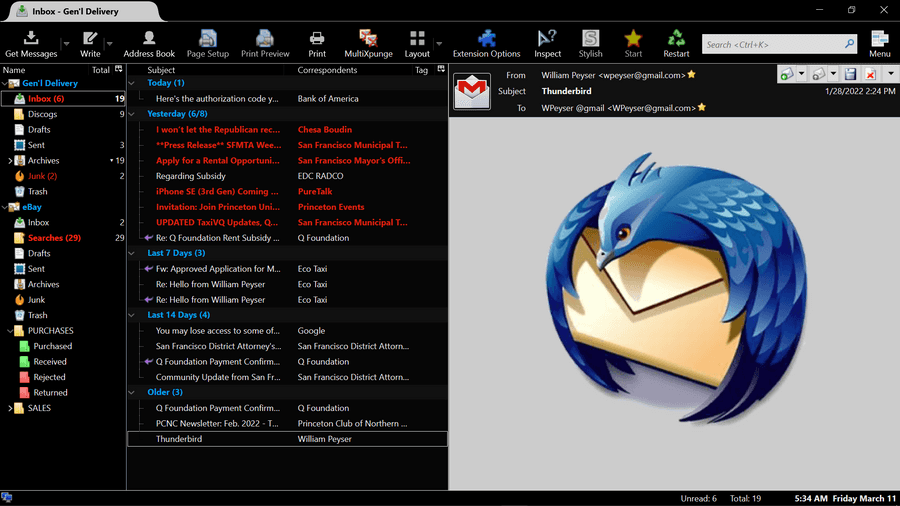Viewport: 900px width, 506px height.
Task: Open the Write button dropdown arrow
Action: 108,45
